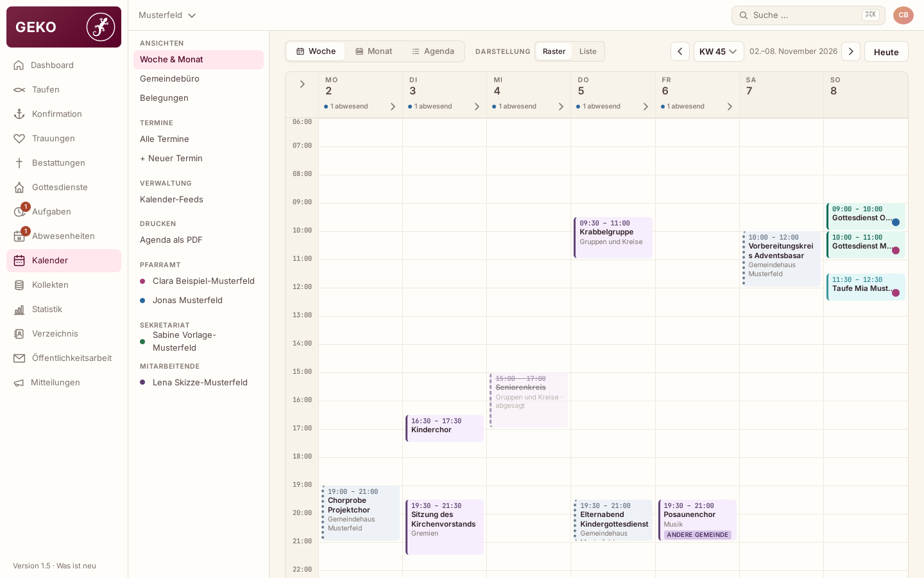Click the Gottesdienste church icon
This screenshot has width=924, height=578.
(x=19, y=187)
